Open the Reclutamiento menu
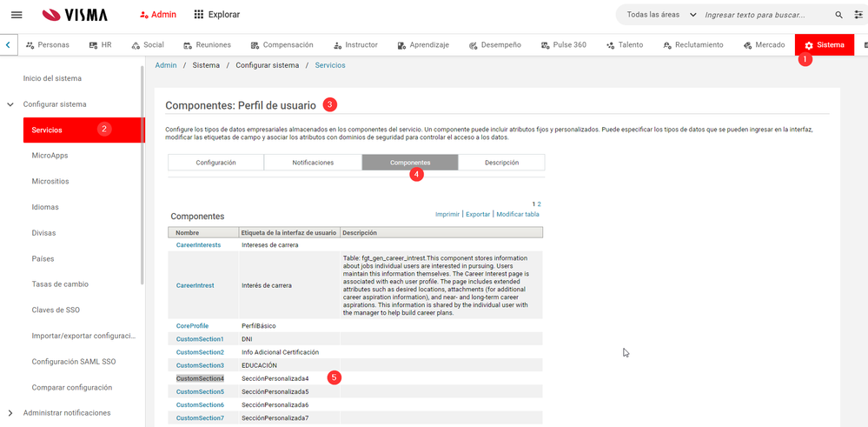868x427 pixels. (x=692, y=45)
